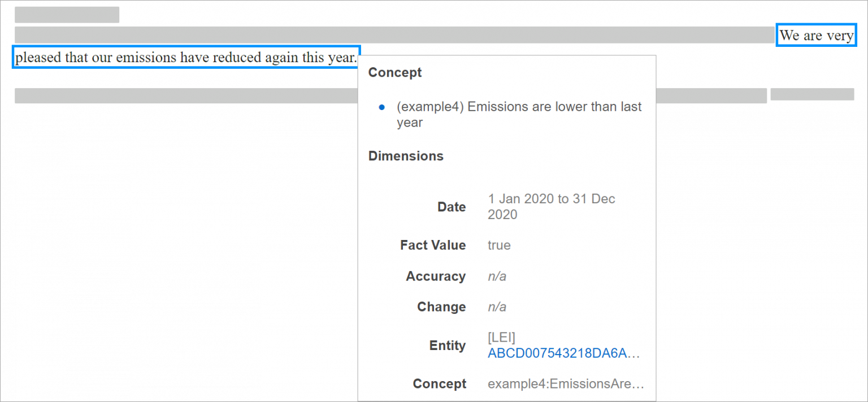
Task: Click the Concept heading in the popup
Action: coord(395,72)
